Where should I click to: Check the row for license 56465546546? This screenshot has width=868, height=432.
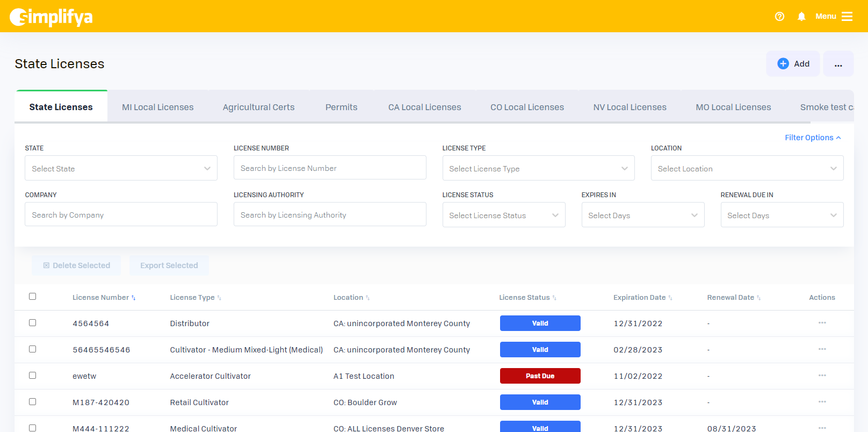33,349
